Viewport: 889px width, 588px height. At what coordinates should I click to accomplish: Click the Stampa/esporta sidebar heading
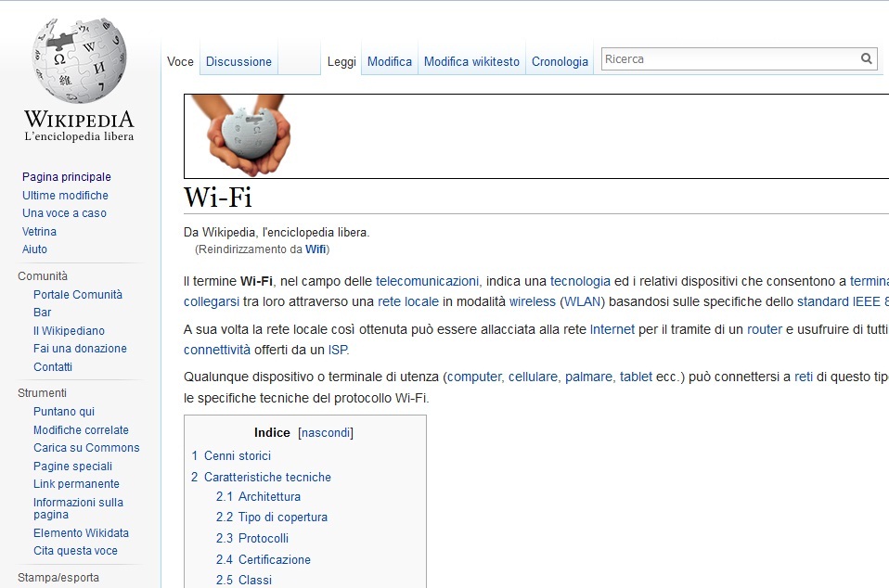pos(58,578)
